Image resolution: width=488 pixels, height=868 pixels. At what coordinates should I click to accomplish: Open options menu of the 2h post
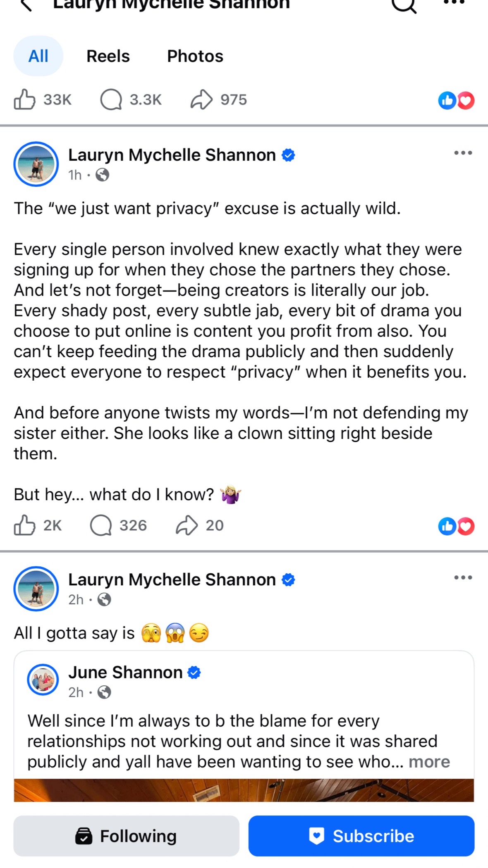coord(463,577)
